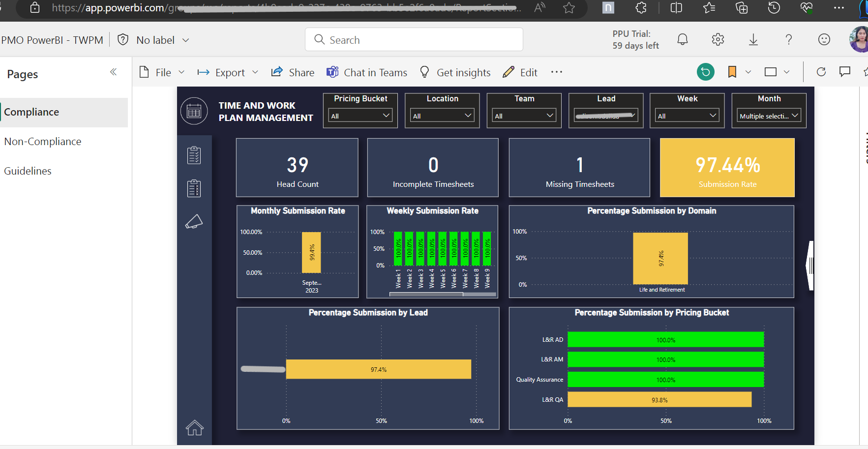Open the first clipboard checklist navigation icon
868x449 pixels.
pos(194,155)
